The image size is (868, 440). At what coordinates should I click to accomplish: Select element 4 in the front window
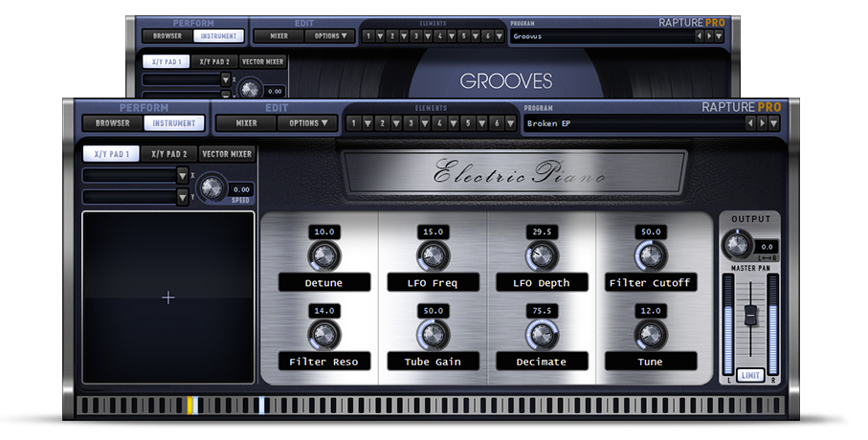(x=439, y=122)
